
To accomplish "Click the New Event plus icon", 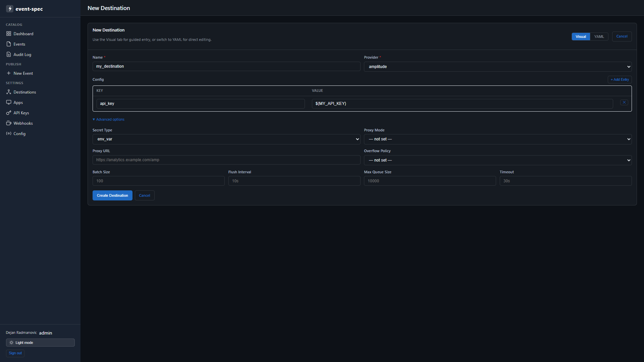I will [x=9, y=73].
